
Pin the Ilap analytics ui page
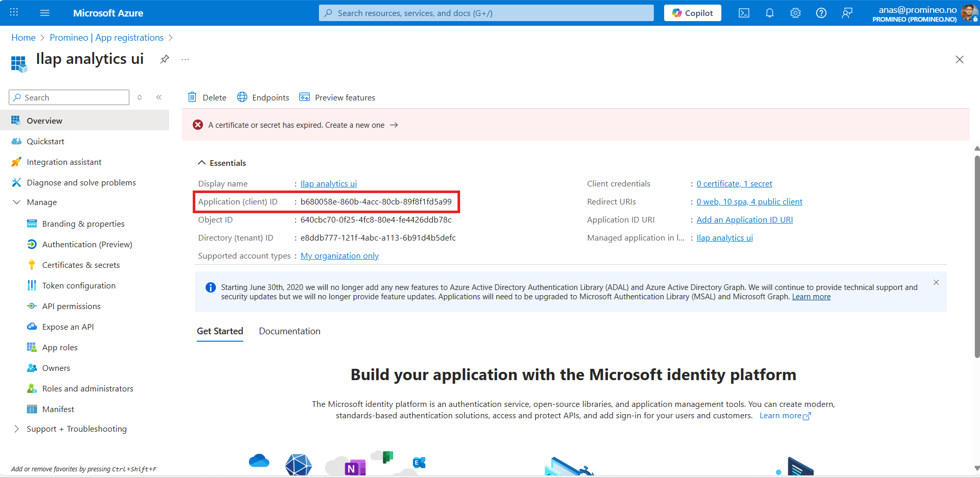click(x=164, y=59)
